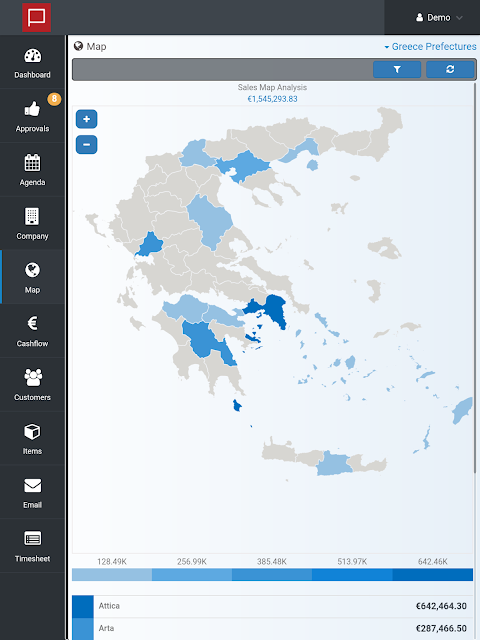
Task: Open the Agenda calendar icon
Action: pos(32,162)
